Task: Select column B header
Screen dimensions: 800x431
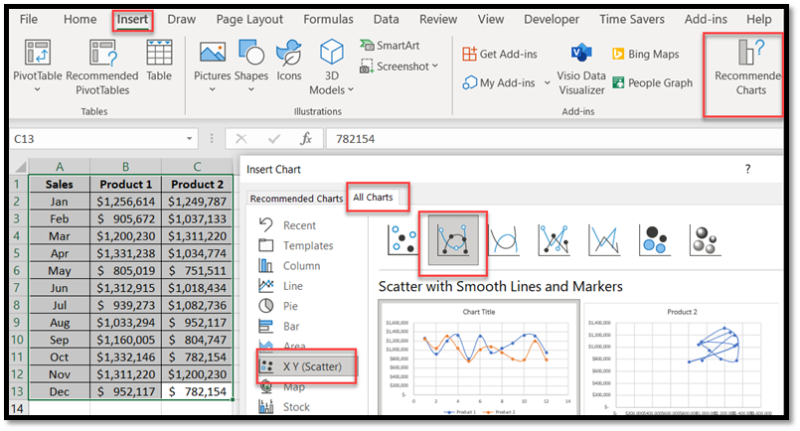Action: [126, 167]
